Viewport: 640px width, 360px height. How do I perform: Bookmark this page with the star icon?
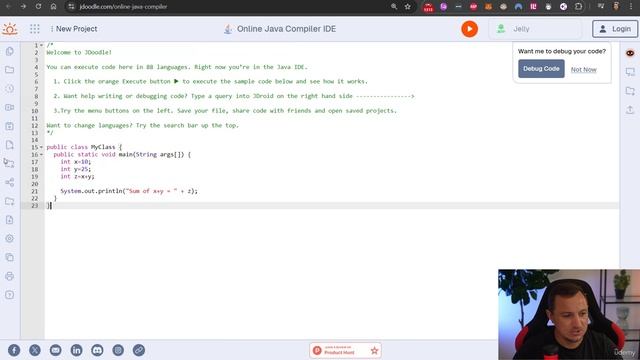(x=407, y=7)
